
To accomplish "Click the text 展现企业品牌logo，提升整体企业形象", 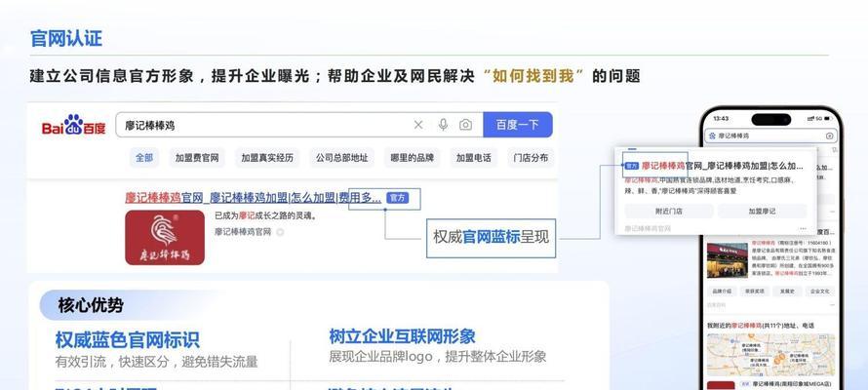I will [x=438, y=356].
